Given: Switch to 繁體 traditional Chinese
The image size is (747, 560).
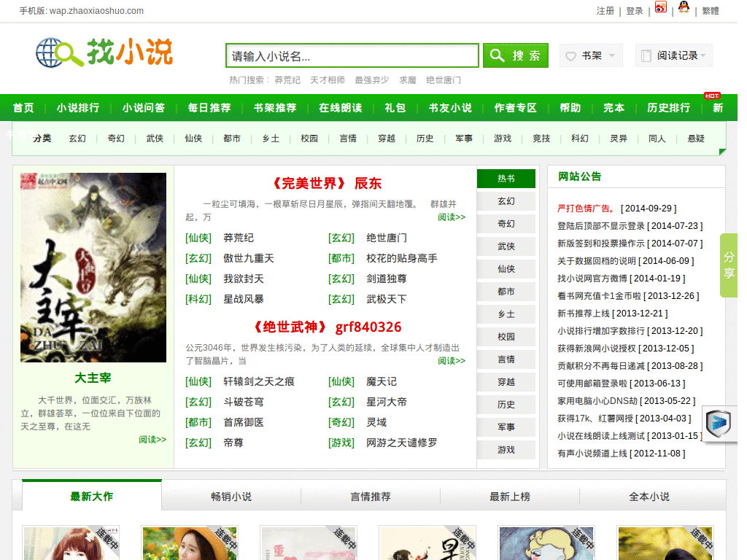Looking at the screenshot, I should [x=711, y=11].
